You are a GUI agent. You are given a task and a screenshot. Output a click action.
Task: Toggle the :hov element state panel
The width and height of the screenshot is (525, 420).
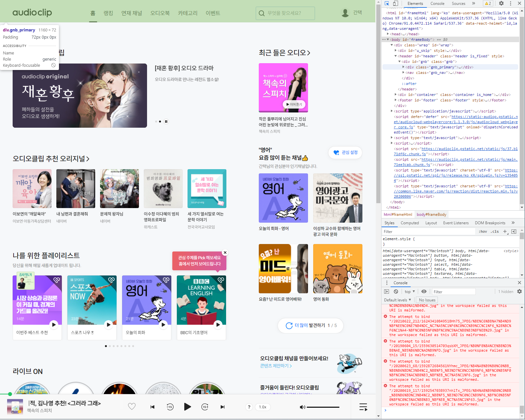pos(483,231)
